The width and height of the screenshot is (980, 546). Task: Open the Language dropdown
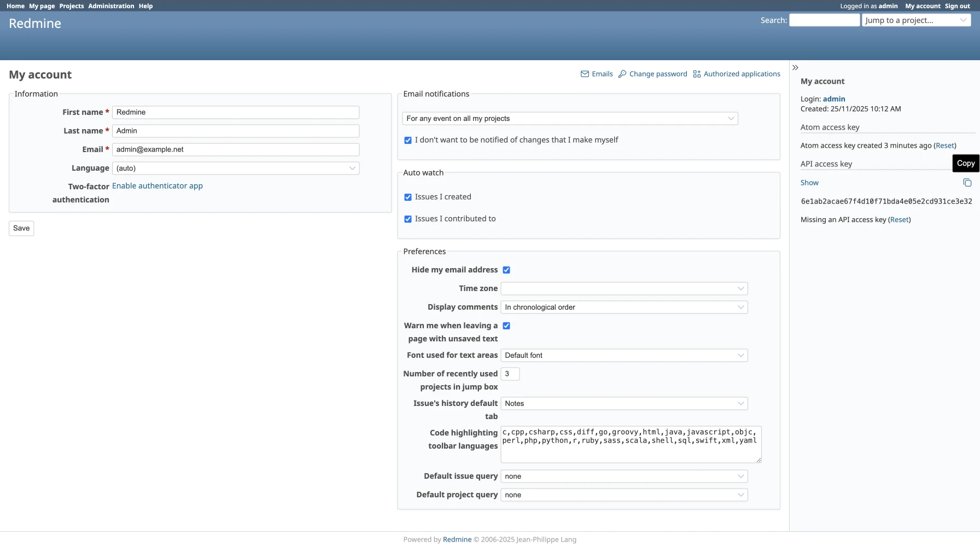[x=236, y=169]
